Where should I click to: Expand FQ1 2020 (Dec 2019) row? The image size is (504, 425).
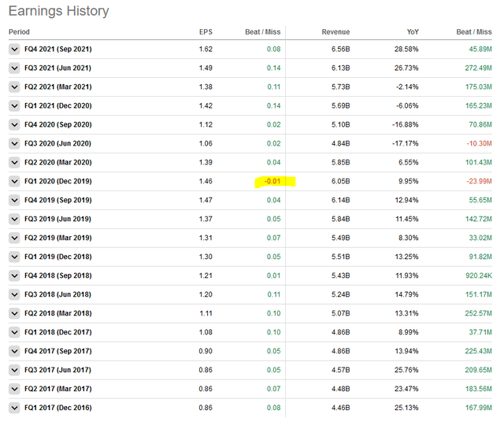(x=14, y=182)
